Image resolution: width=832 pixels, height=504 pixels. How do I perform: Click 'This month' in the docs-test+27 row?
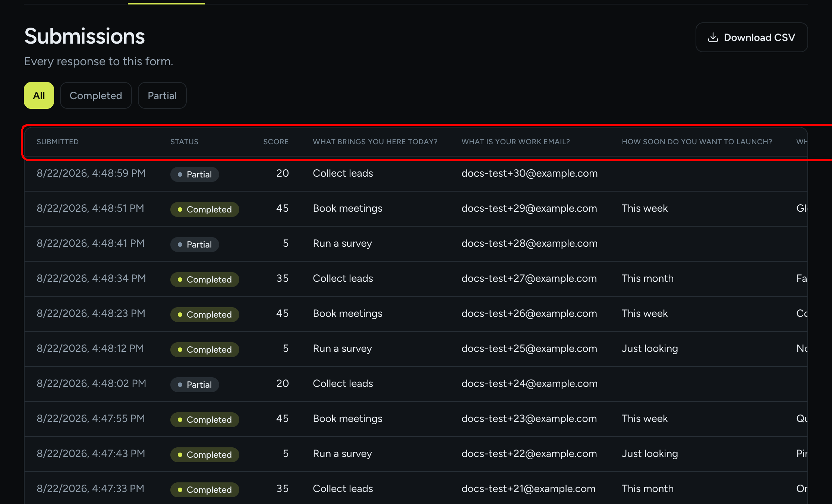(648, 278)
